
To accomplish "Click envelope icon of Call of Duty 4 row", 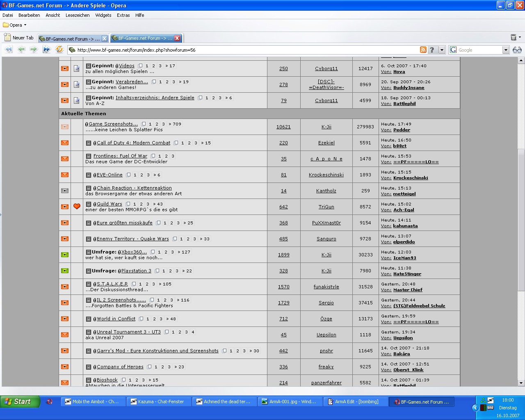I will click(65, 143).
